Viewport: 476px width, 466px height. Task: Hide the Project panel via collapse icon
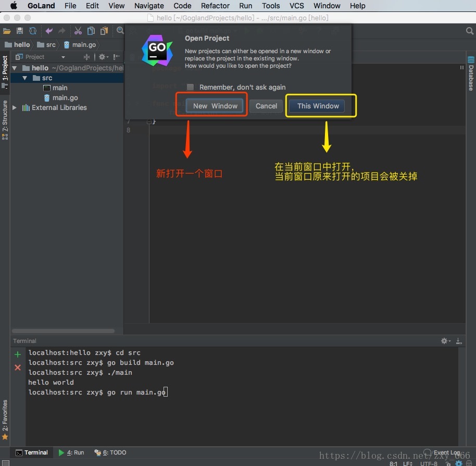pyautogui.click(x=116, y=57)
